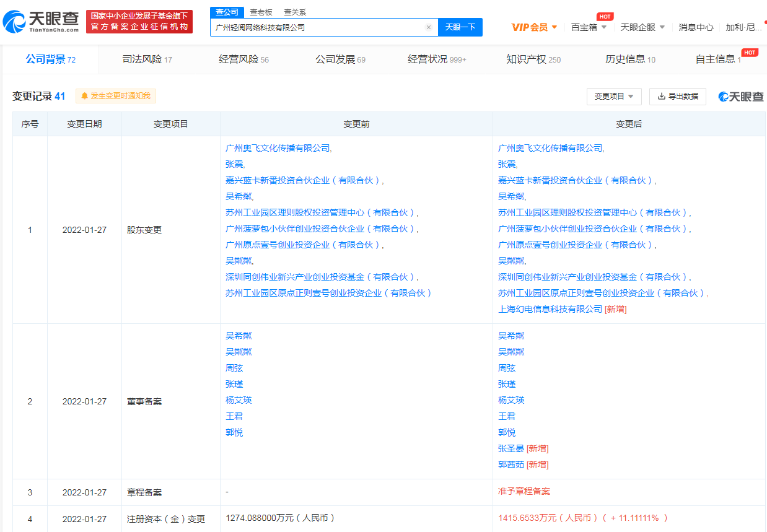The height and width of the screenshot is (532, 767).
Task: Open 苏州工业园区原点正则壹号创业投资企业 in the 变更前 column
Action: pos(328,293)
